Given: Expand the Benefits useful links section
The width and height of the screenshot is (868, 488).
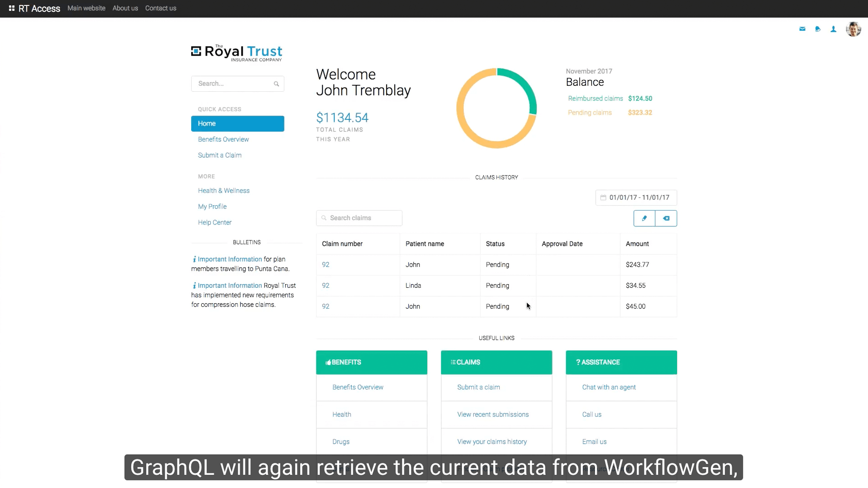Looking at the screenshot, I should coord(372,361).
